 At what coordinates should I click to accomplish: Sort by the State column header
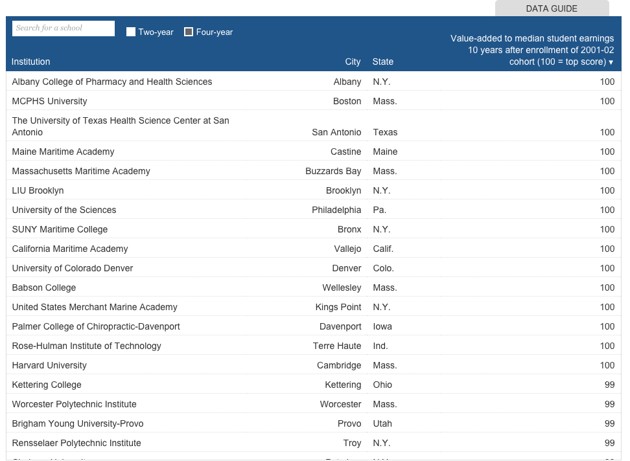383,61
